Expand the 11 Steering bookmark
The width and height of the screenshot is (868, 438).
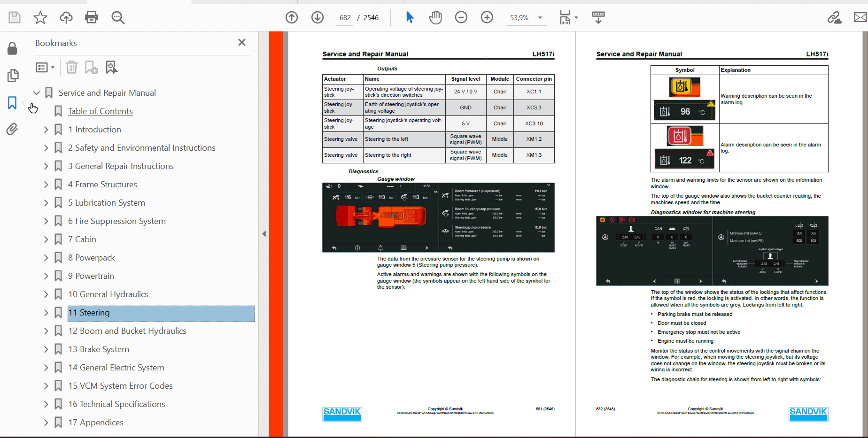(x=46, y=313)
